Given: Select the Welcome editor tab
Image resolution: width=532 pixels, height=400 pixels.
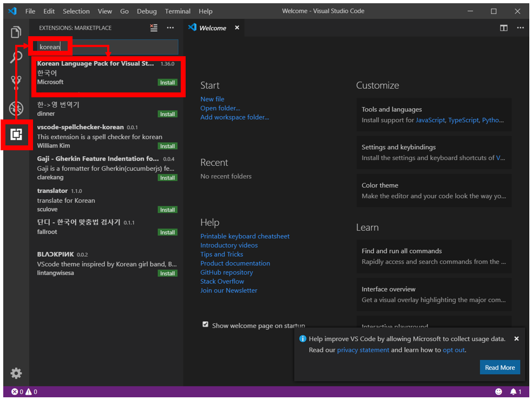Looking at the screenshot, I should point(213,28).
